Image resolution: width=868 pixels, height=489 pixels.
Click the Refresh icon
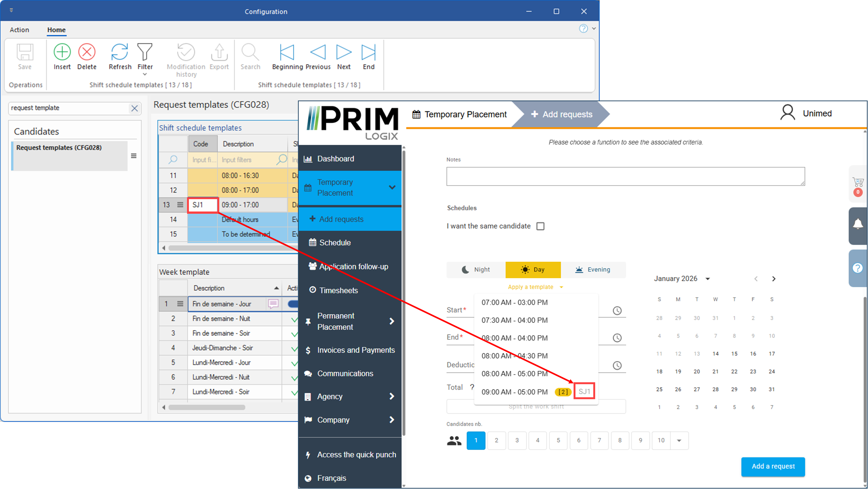click(120, 52)
